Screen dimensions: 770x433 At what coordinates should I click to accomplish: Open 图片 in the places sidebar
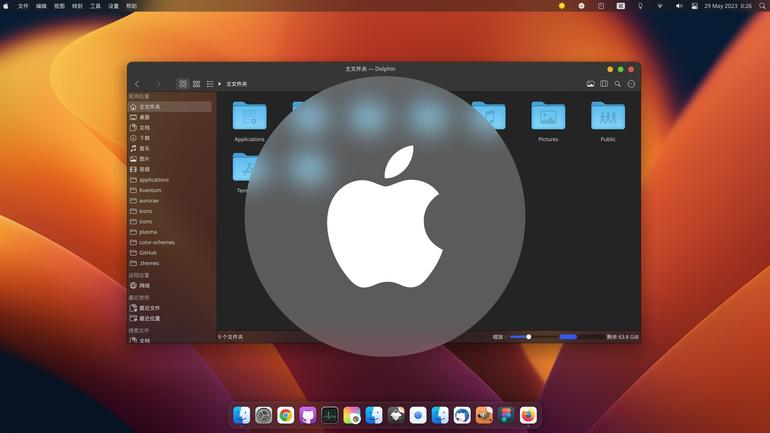coord(170,159)
